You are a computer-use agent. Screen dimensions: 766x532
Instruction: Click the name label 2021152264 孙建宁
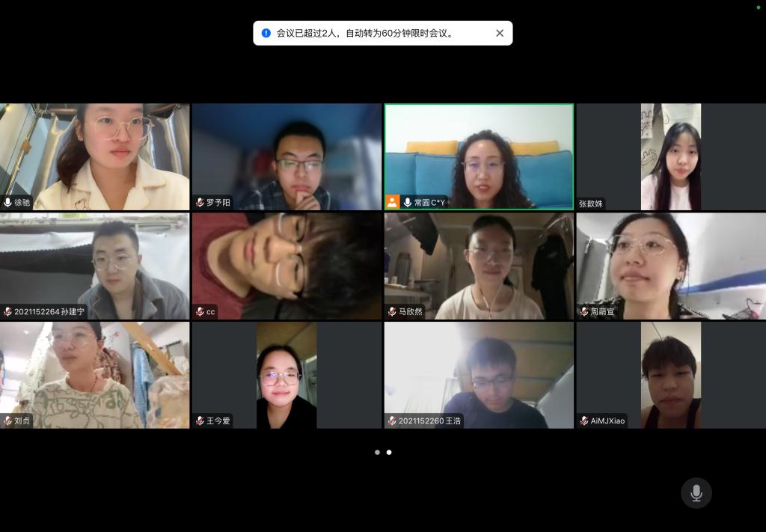click(49, 312)
